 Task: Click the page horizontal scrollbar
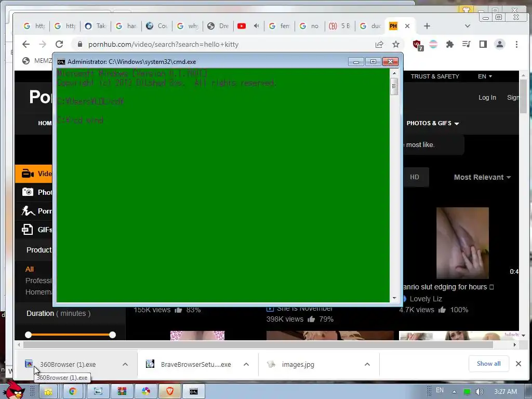pyautogui.click(x=258, y=345)
